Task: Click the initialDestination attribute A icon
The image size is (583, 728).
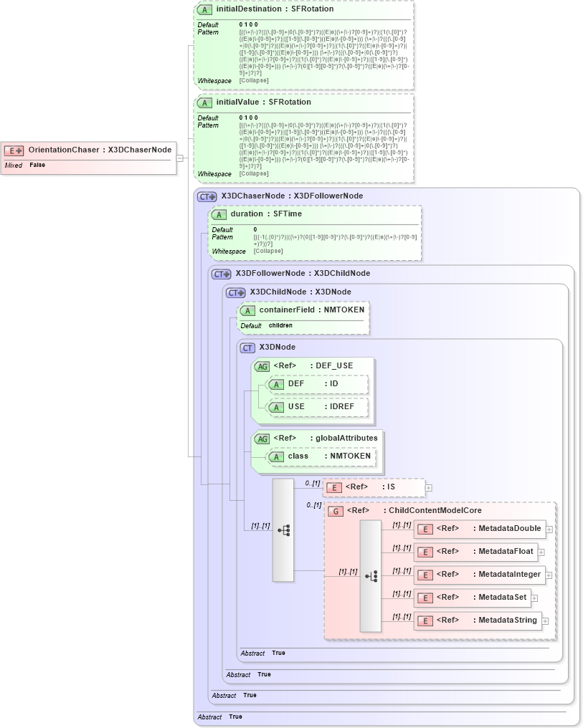Action: (x=204, y=10)
